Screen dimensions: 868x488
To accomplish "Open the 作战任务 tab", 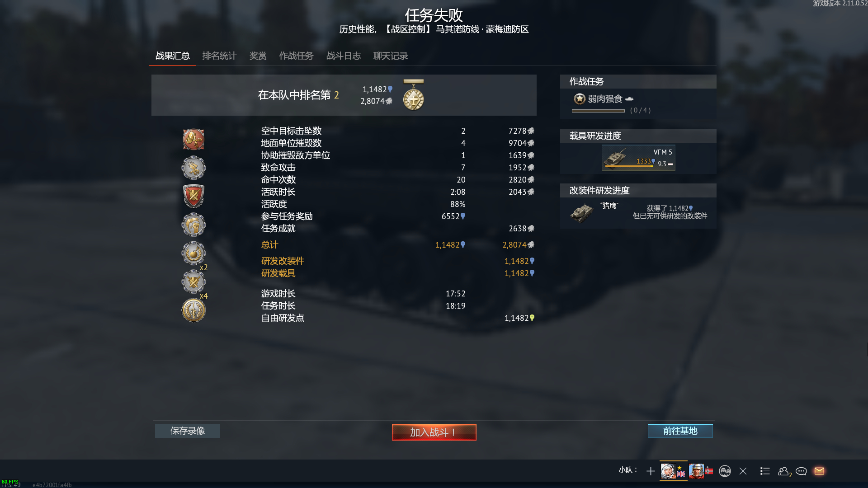I will pyautogui.click(x=296, y=56).
